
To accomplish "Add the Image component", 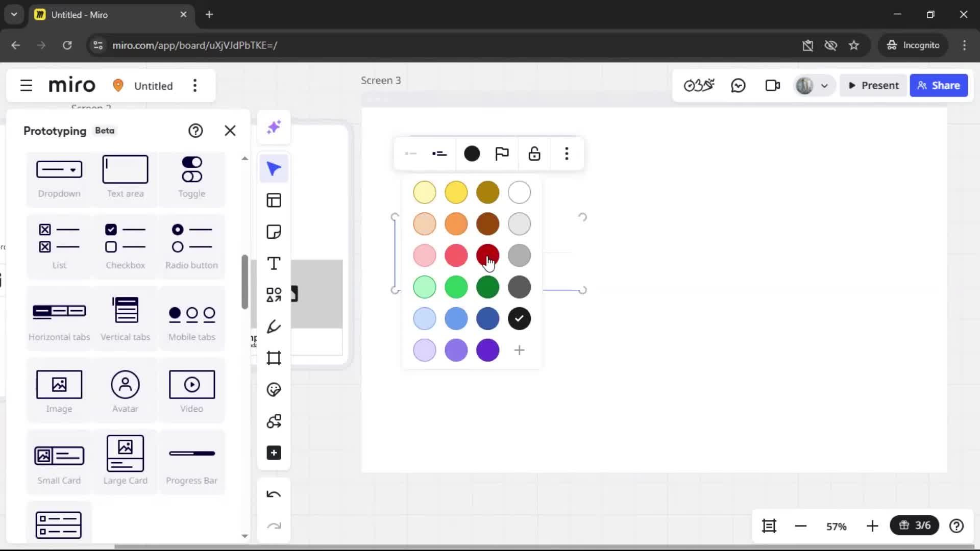I will [x=59, y=391].
